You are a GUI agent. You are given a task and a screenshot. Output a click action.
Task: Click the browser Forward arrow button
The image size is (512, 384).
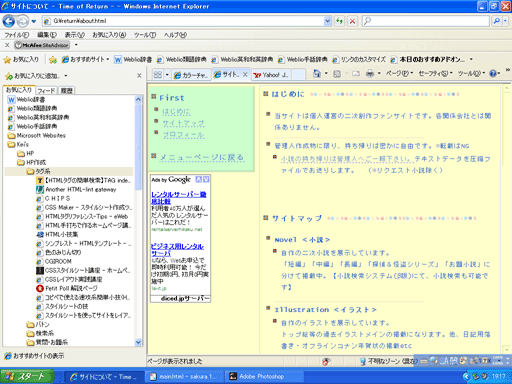23,21
